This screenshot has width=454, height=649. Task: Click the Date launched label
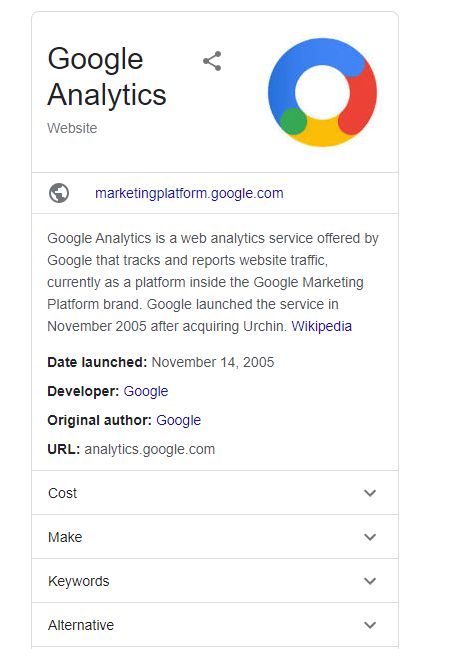pos(97,362)
